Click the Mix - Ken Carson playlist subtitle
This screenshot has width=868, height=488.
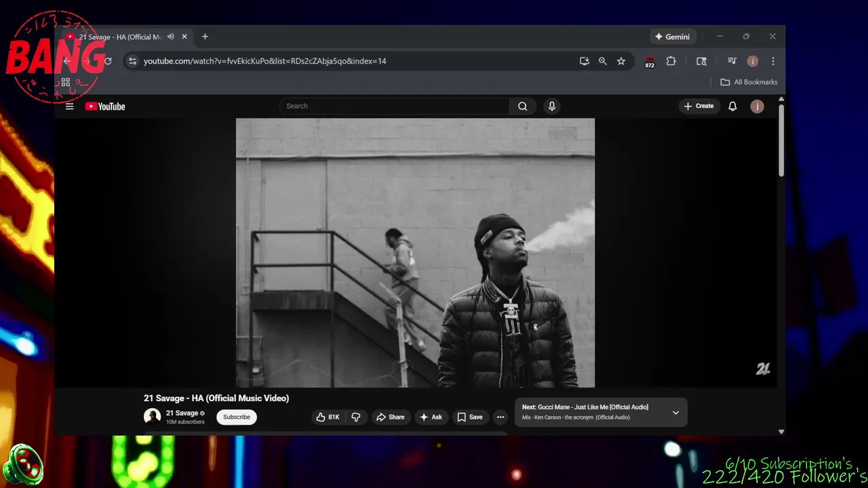576,418
